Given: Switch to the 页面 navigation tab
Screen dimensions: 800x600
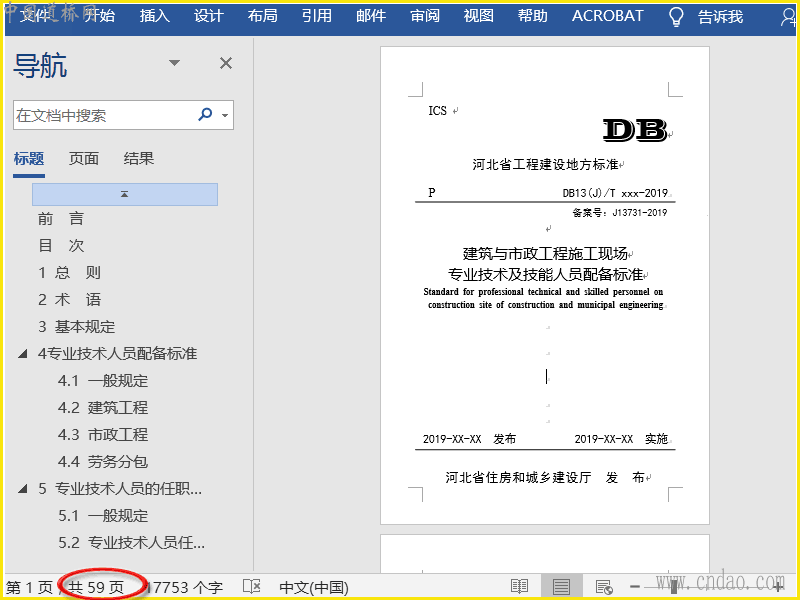Looking at the screenshot, I should (x=84, y=159).
